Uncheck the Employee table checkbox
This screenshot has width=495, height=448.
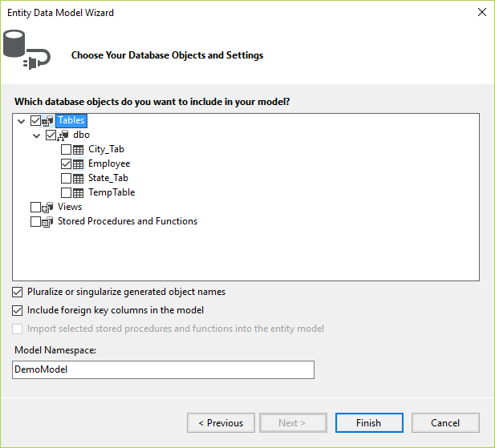click(x=66, y=164)
